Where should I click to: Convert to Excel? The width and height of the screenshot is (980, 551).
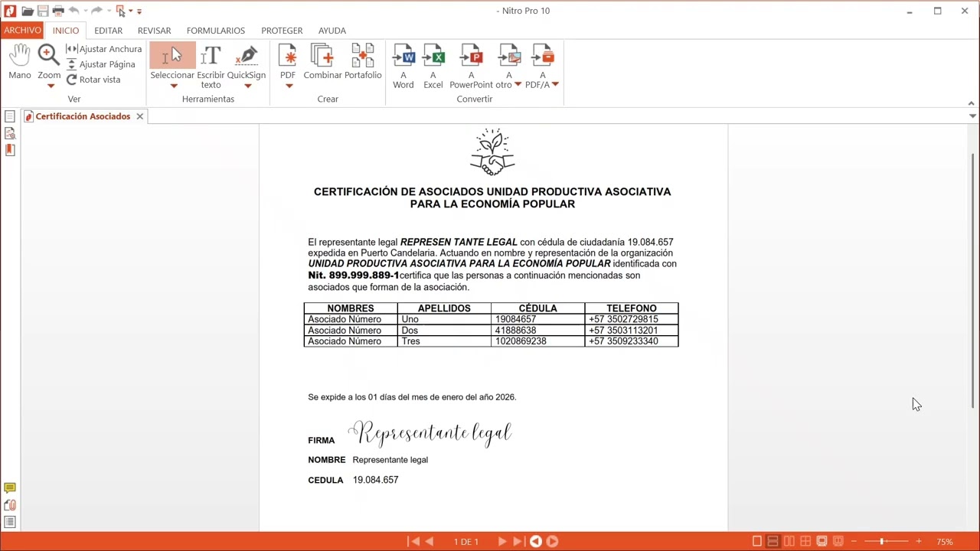(433, 66)
